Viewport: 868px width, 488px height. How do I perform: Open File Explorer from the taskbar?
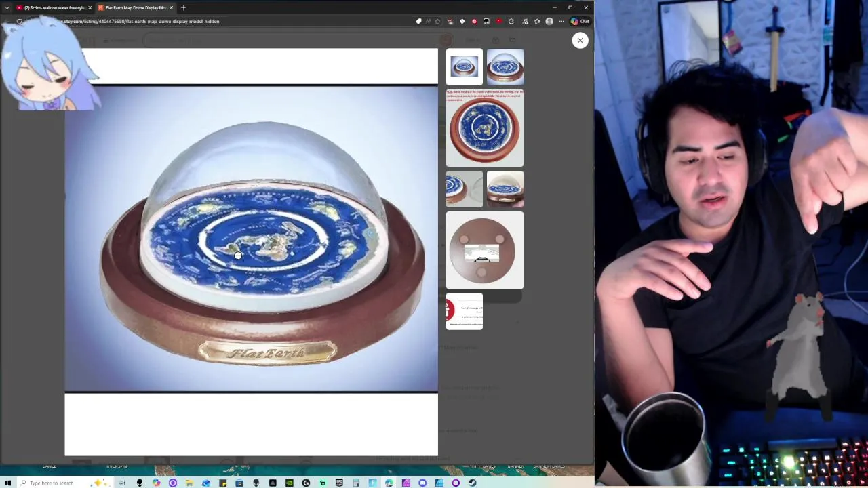click(x=189, y=483)
